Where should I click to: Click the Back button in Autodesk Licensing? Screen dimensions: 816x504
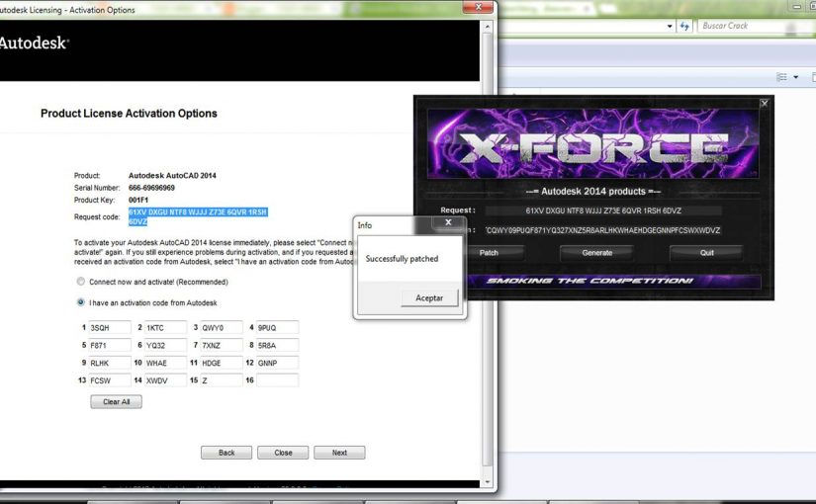tap(227, 453)
